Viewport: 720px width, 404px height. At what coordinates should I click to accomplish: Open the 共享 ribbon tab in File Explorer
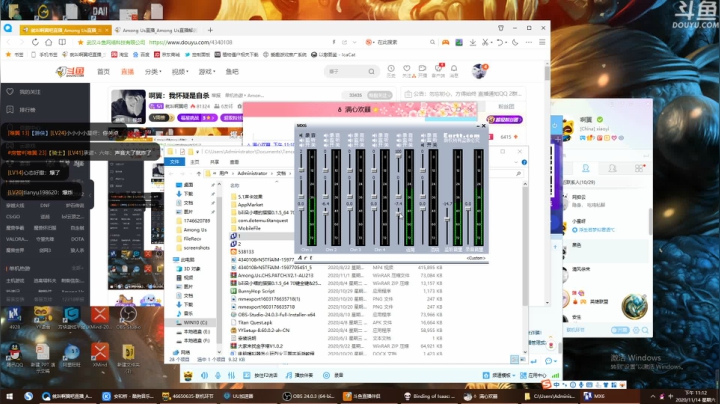(214, 162)
